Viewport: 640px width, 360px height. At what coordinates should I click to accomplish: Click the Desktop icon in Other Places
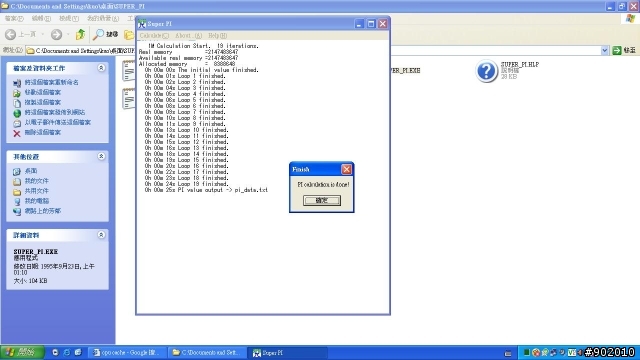(x=17, y=171)
